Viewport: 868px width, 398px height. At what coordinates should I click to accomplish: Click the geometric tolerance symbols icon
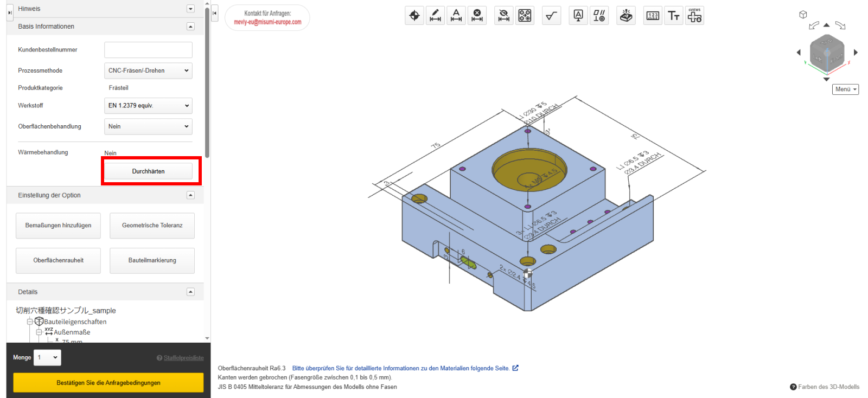tap(599, 16)
